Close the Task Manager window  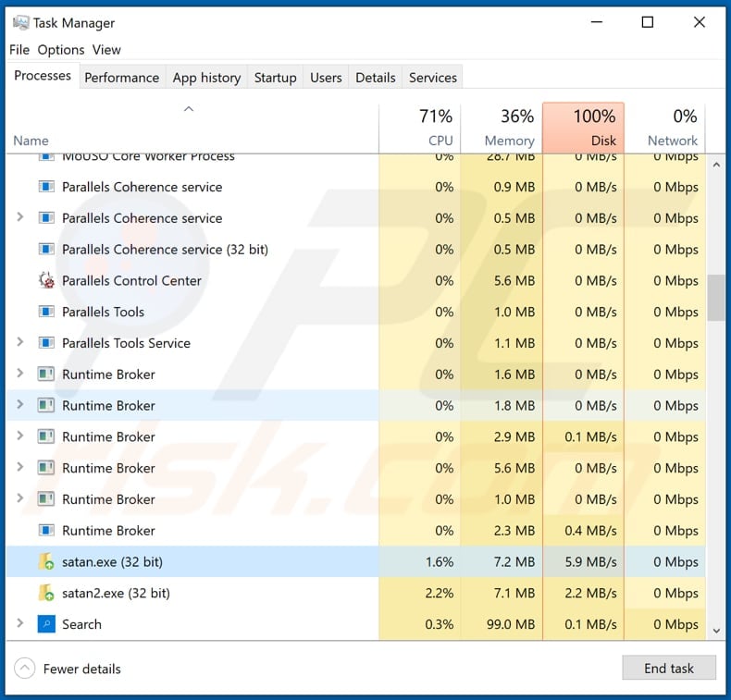[x=700, y=22]
